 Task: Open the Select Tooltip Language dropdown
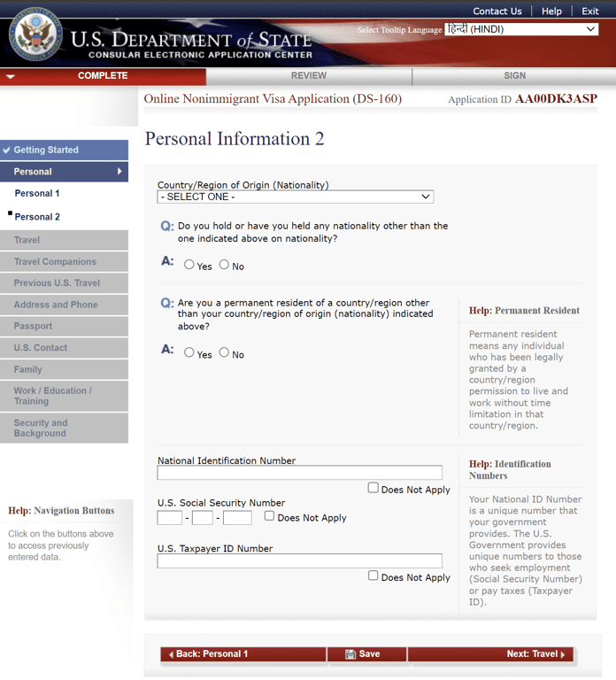(x=521, y=29)
